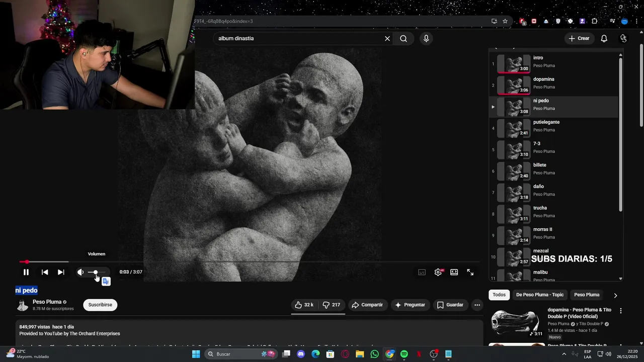Open Discord from the taskbar
Screen dimensions: 644x362
pyautogui.click(x=301, y=354)
